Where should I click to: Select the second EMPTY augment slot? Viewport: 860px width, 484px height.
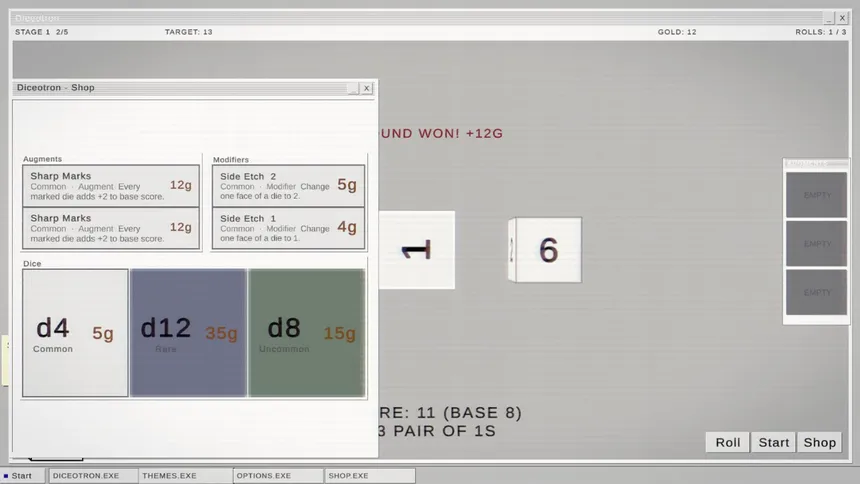[x=817, y=244]
